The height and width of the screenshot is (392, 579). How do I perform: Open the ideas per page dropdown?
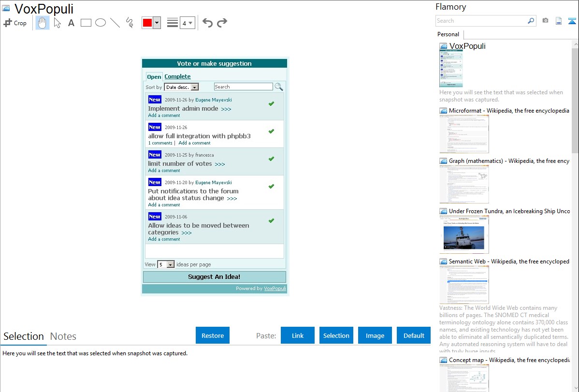tap(166, 264)
